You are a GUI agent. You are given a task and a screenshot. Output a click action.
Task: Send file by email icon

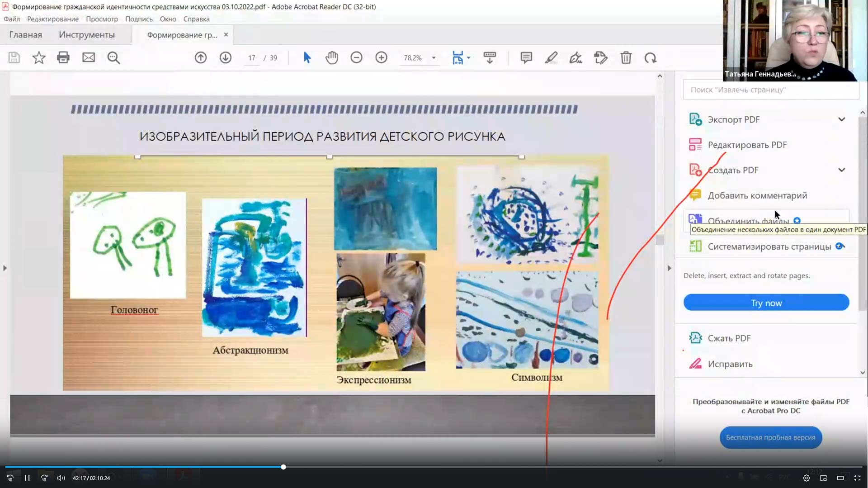point(89,57)
